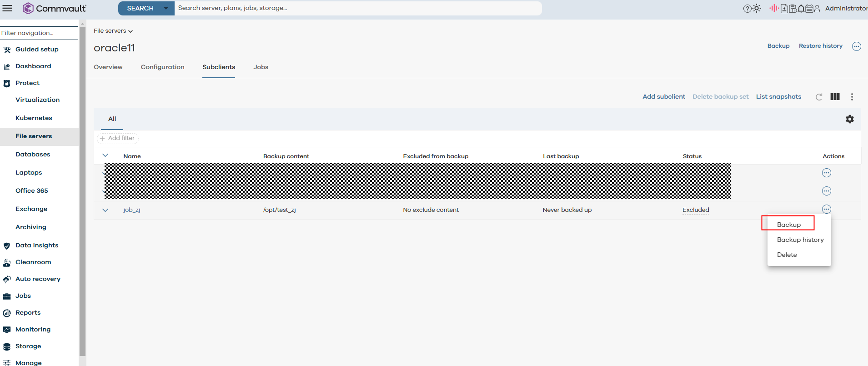Click the red voice waveform icon
Screen dimensions: 868x366
click(774, 8)
